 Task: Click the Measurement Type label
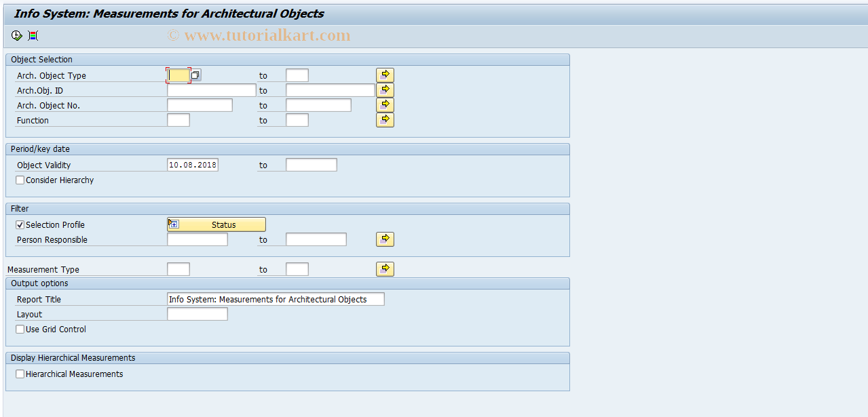click(43, 270)
